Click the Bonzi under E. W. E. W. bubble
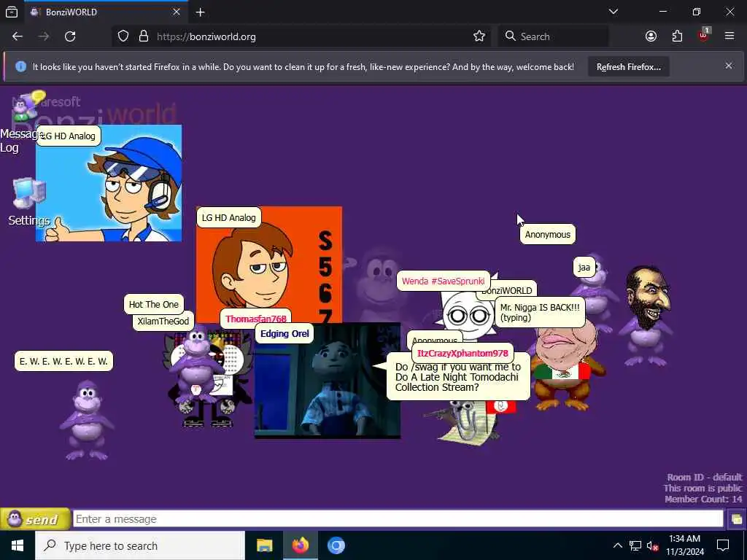This screenshot has width=747, height=560. 88,420
